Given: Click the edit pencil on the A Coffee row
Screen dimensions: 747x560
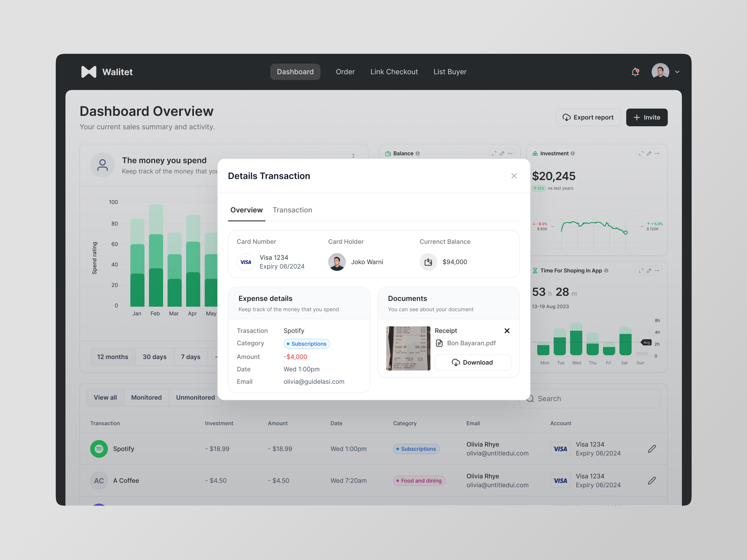Looking at the screenshot, I should (652, 480).
